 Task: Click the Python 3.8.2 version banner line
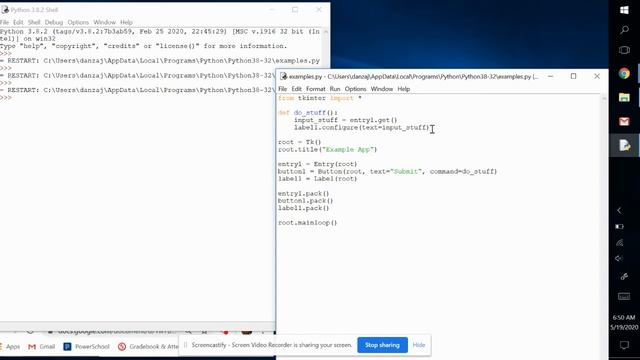coord(160,31)
